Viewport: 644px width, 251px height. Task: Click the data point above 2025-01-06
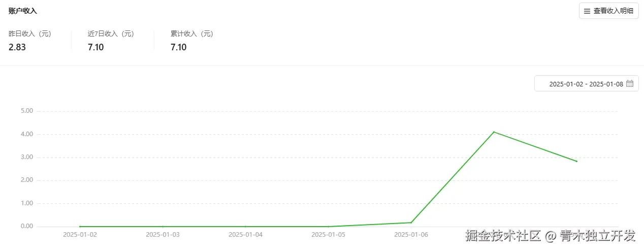pyautogui.click(x=411, y=223)
